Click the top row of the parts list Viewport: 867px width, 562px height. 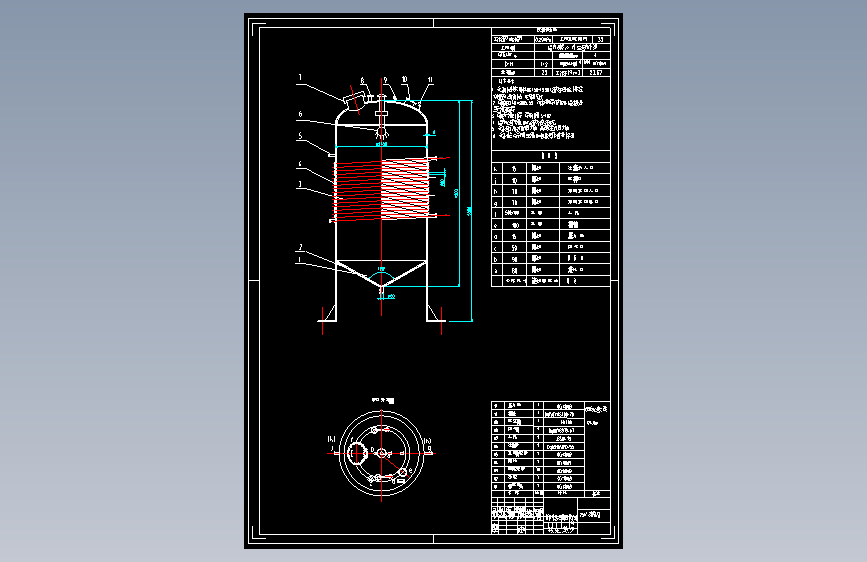pos(537,405)
